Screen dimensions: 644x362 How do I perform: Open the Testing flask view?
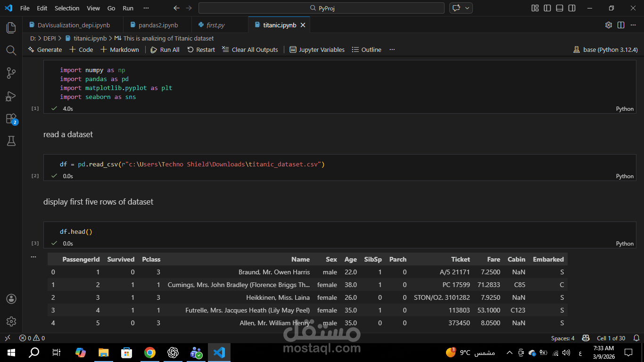pos(11,141)
